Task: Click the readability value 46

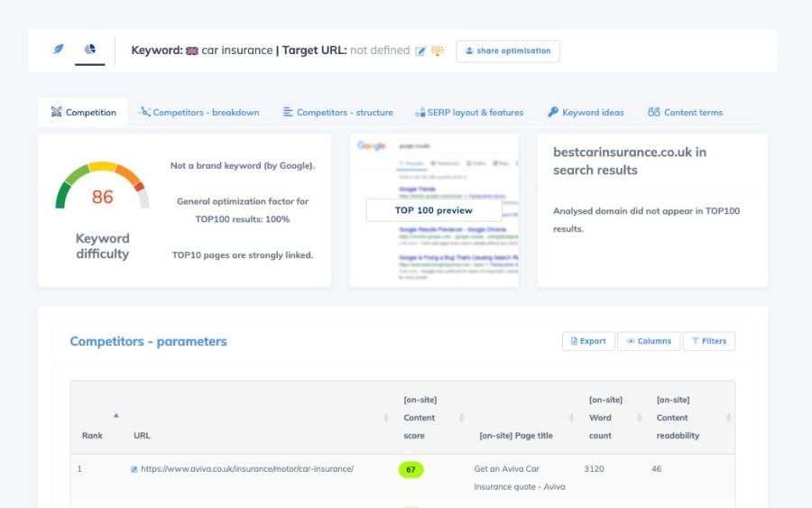Action: pyautogui.click(x=656, y=469)
